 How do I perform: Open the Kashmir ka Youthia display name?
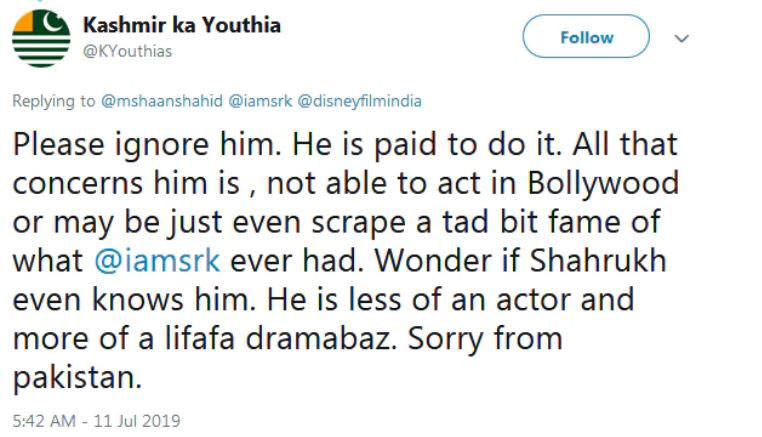click(180, 26)
